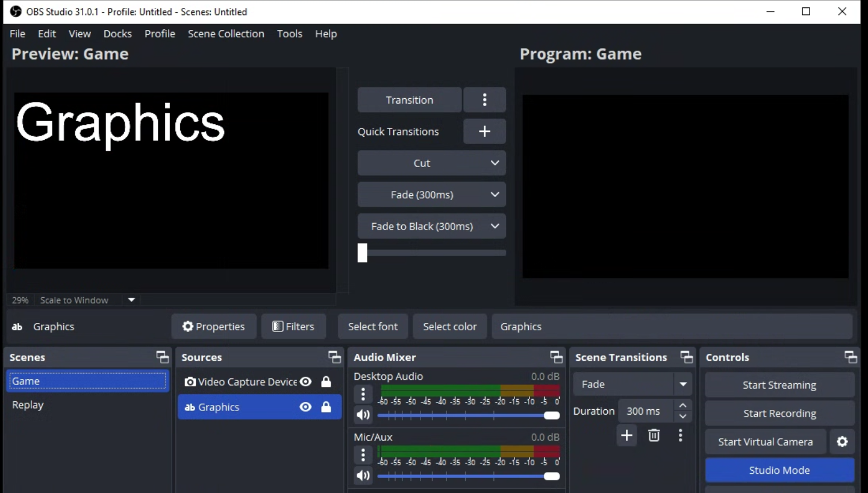
Task: Increase transition duration with up arrow
Action: 682,406
